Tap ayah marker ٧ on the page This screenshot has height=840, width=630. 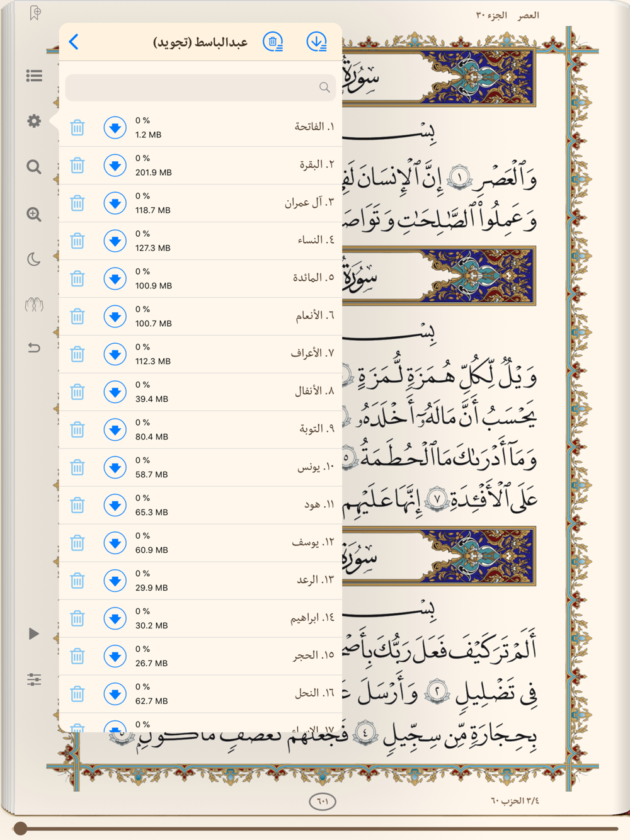[x=437, y=499]
